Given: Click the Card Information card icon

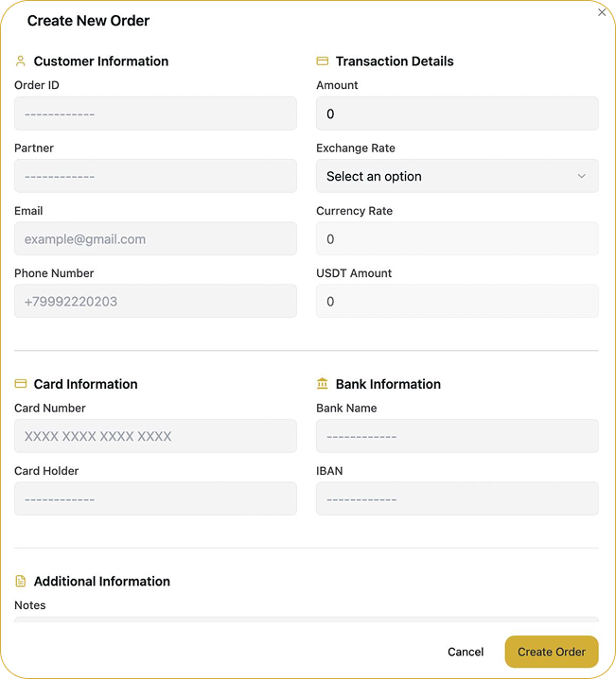Looking at the screenshot, I should (21, 384).
